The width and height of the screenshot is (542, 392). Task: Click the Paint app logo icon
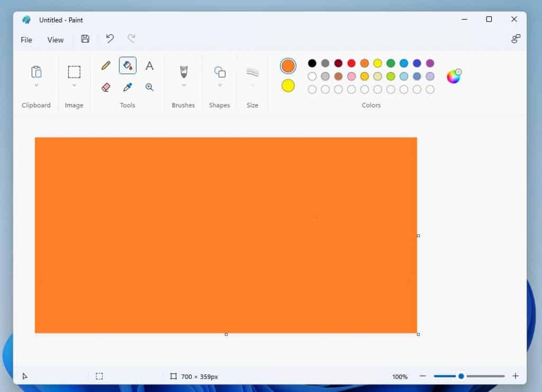coord(26,20)
